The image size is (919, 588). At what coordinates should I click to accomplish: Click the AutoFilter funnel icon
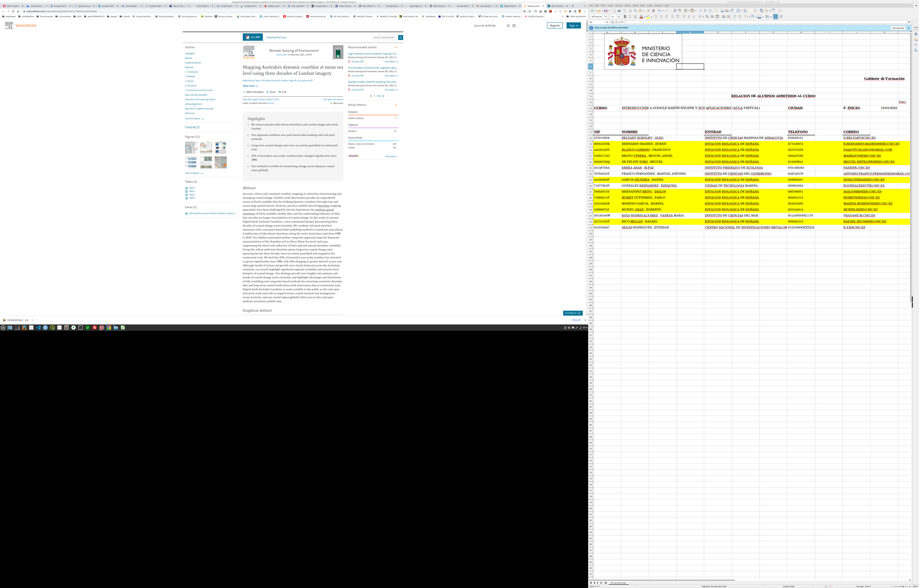click(716, 10)
